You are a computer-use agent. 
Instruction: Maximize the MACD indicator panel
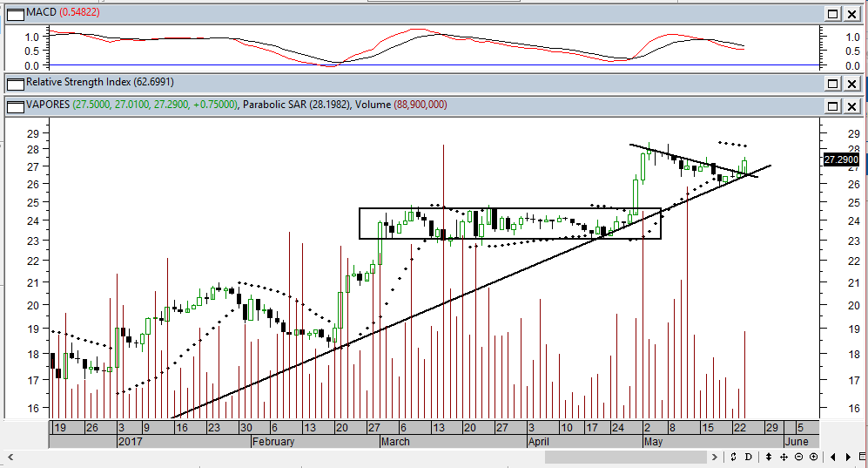click(832, 14)
